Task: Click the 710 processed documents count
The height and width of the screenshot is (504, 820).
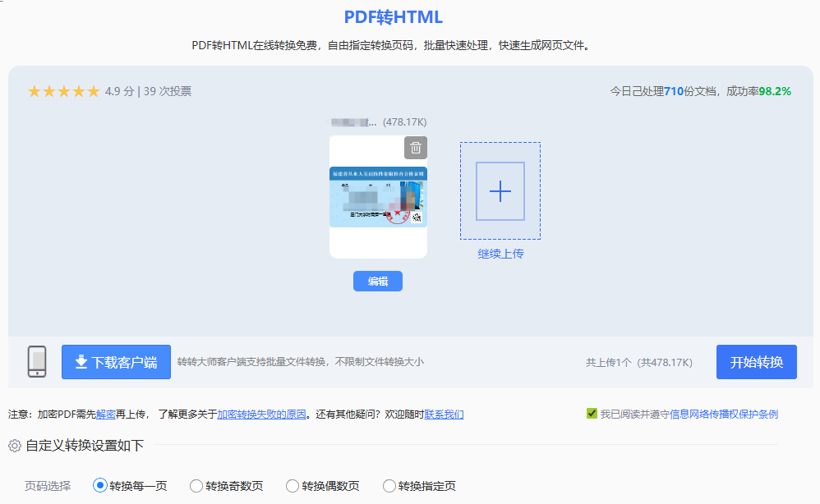Action: pos(674,91)
